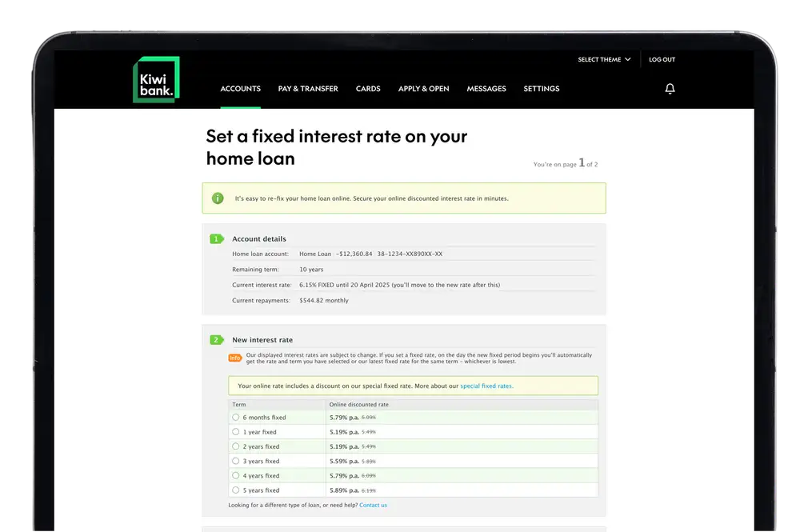800x532 pixels.
Task: Open the notification bell
Action: pos(670,88)
